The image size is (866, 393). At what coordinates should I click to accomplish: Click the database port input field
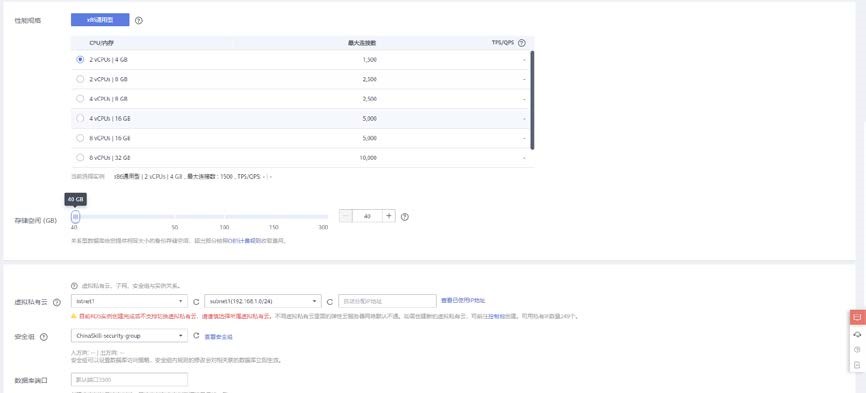coord(129,380)
